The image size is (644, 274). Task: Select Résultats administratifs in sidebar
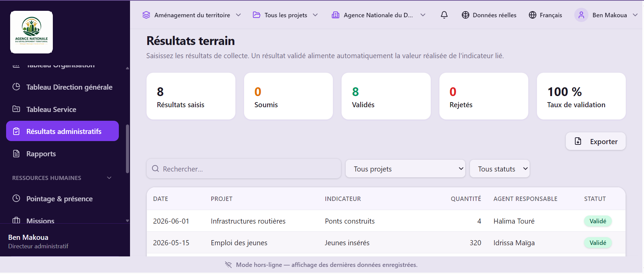point(62,131)
